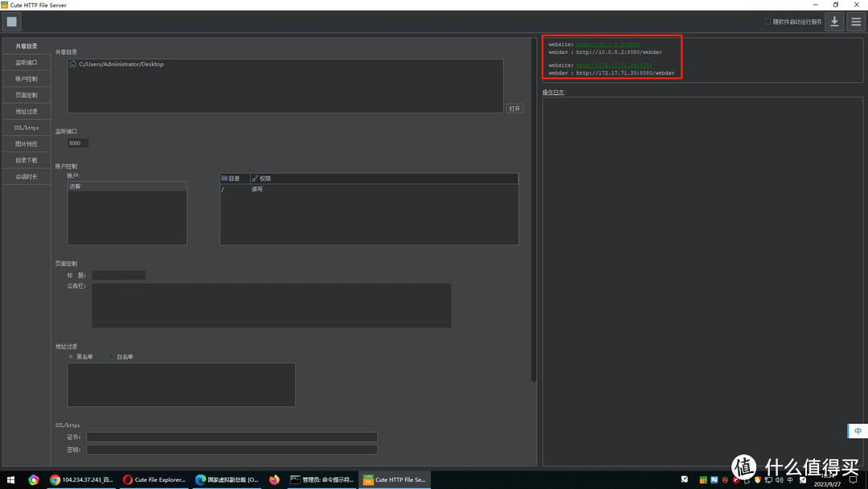The image size is (868, 489).
Task: Select the 黑名单 radio button
Action: pos(71,356)
